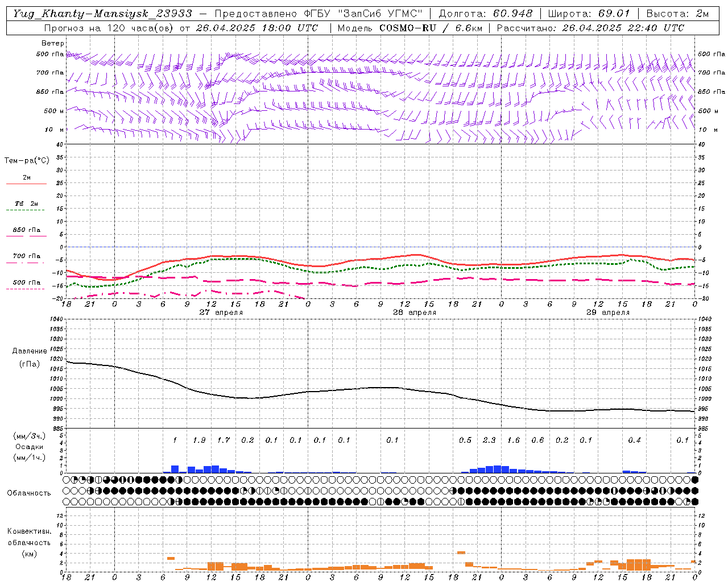Click the 28 апреля date label
The image size is (728, 582).
pyautogui.click(x=415, y=313)
